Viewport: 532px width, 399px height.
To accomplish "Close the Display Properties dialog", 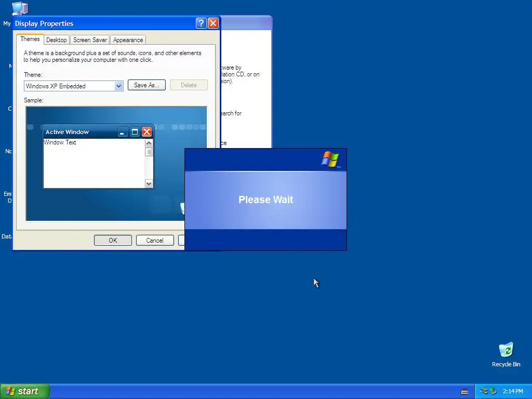I will point(213,23).
